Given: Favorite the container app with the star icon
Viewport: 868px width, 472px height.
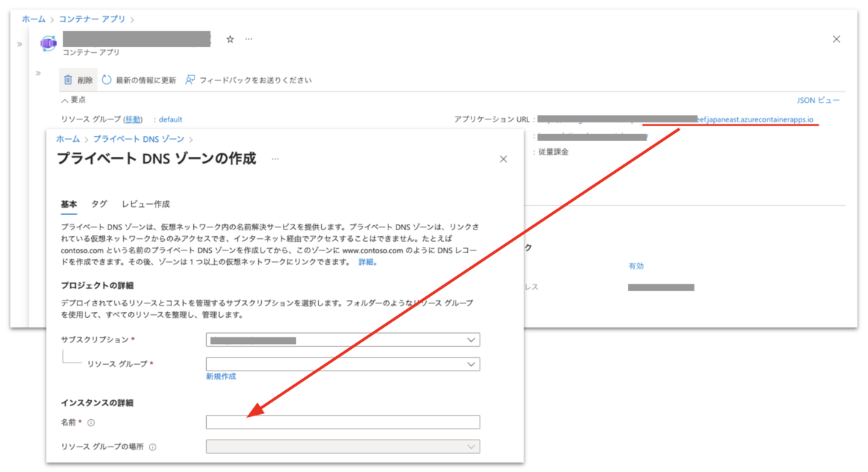Looking at the screenshot, I should pyautogui.click(x=230, y=39).
